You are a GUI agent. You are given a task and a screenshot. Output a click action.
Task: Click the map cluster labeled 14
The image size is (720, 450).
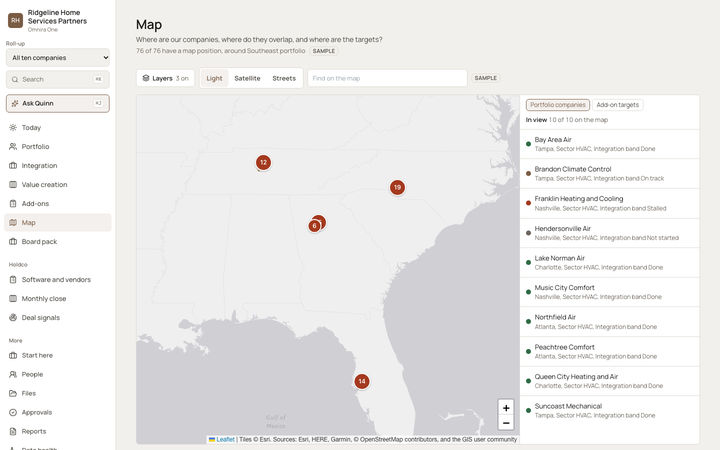pos(362,381)
